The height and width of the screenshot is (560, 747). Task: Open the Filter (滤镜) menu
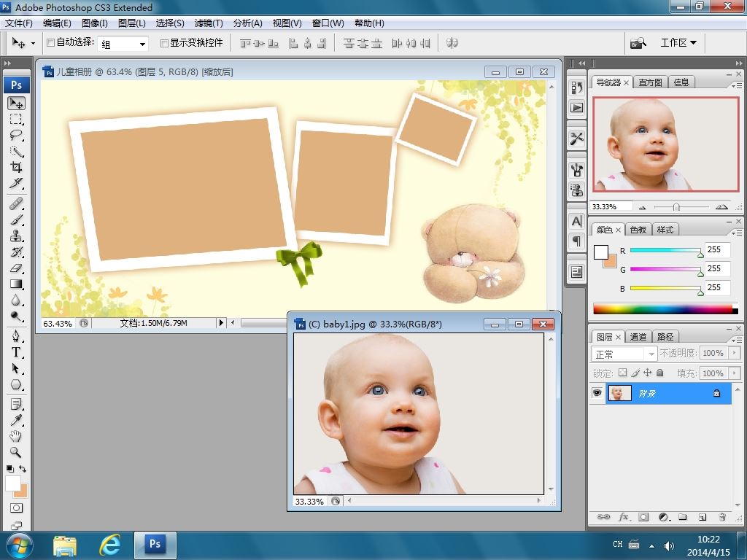pyautogui.click(x=209, y=23)
